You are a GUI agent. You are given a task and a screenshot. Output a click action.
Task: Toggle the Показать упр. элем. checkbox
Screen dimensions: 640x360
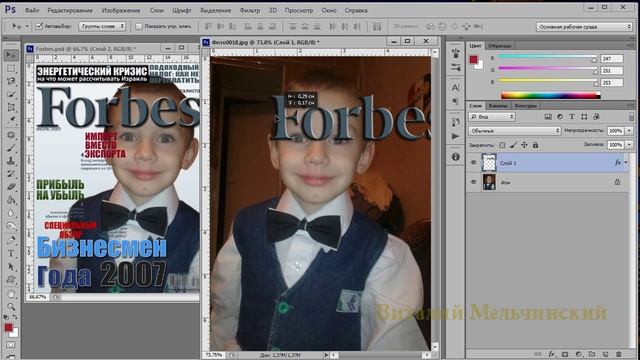pos(139,26)
